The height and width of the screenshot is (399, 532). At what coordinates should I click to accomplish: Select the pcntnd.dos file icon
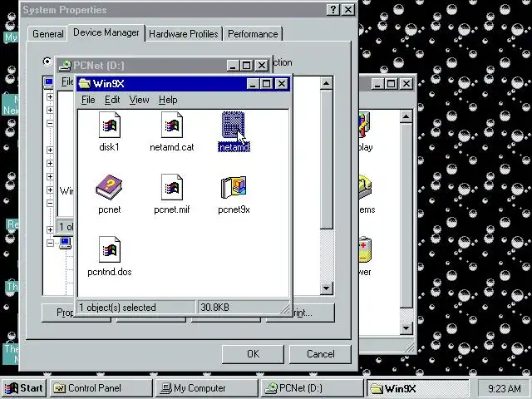pos(109,249)
